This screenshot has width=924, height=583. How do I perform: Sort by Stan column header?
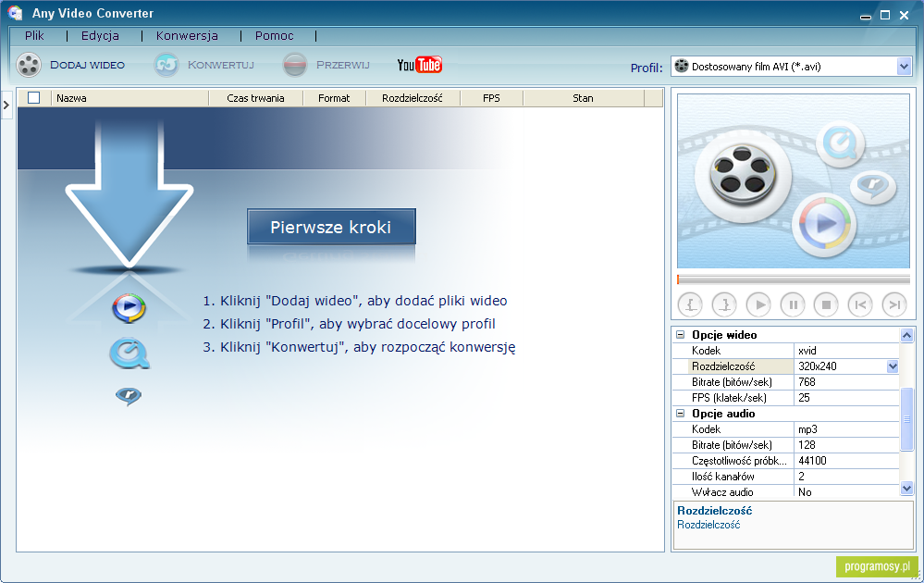pyautogui.click(x=584, y=98)
